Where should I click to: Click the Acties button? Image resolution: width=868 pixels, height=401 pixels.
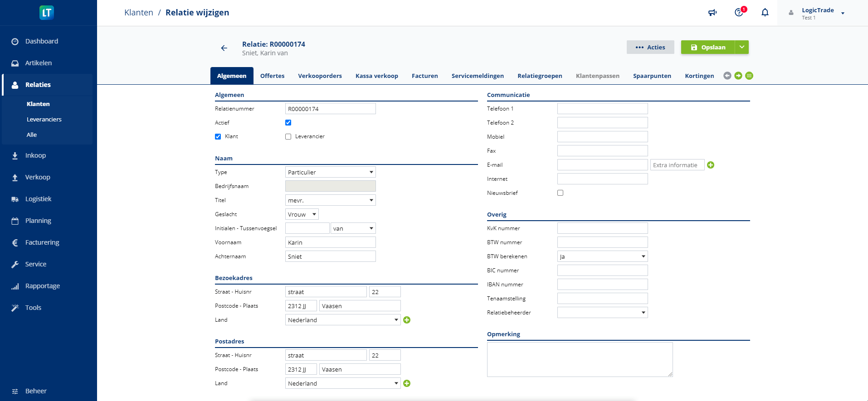(x=650, y=47)
